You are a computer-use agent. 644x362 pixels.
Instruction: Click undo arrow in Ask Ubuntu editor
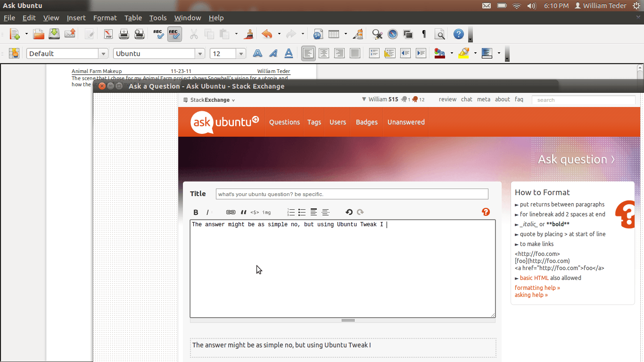click(x=349, y=212)
